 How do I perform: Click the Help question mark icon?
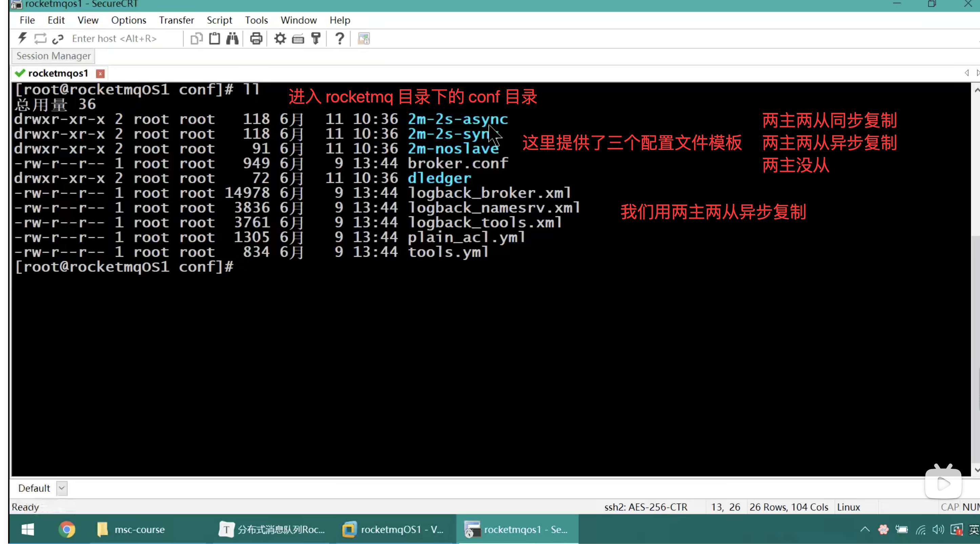click(339, 38)
